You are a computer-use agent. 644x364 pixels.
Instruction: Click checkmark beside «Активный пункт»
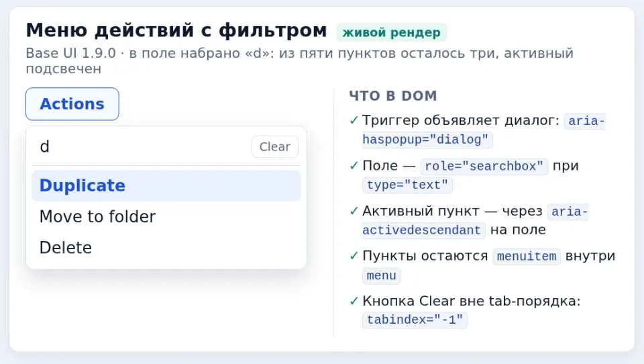[354, 211]
